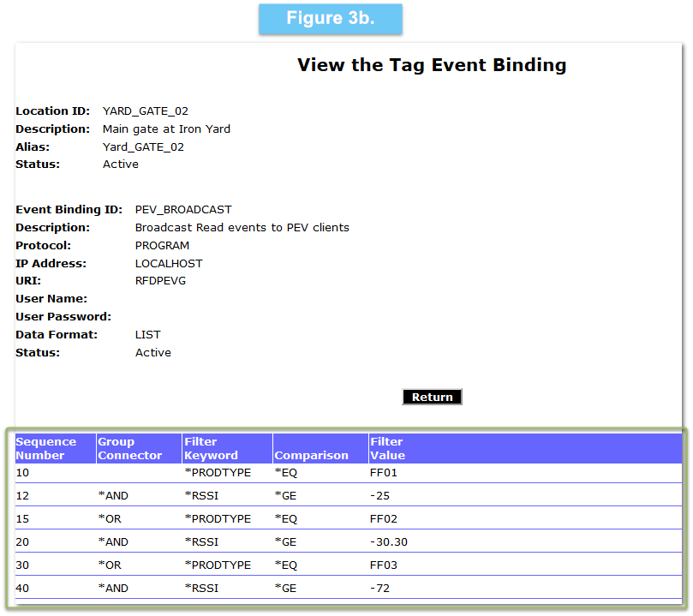This screenshot has width=693, height=616.
Task: Click filter value FF01
Action: pyautogui.click(x=383, y=473)
